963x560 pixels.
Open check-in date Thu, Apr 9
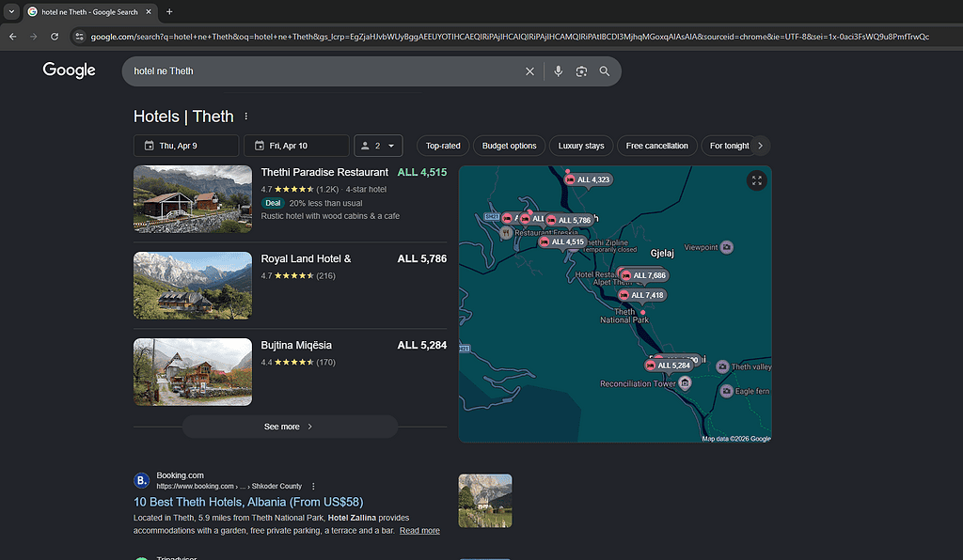pos(186,146)
